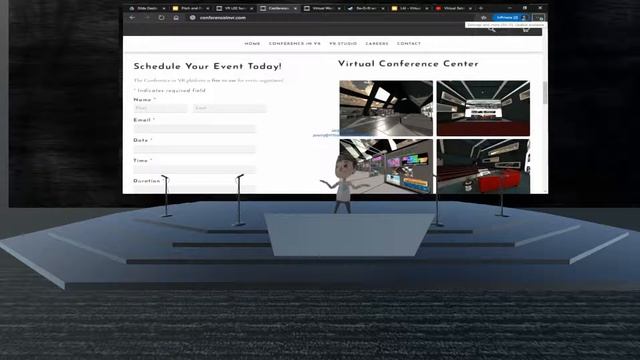Image resolution: width=640 pixels, height=360 pixels.
Task: Open the website search magnifier icon
Action: tap(492, 29)
